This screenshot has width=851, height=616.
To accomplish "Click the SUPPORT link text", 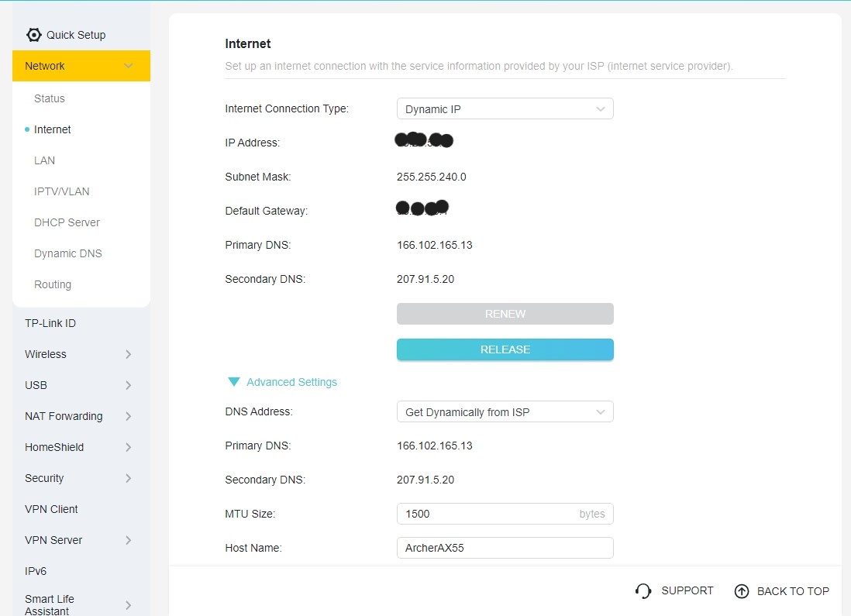I will pos(687,590).
